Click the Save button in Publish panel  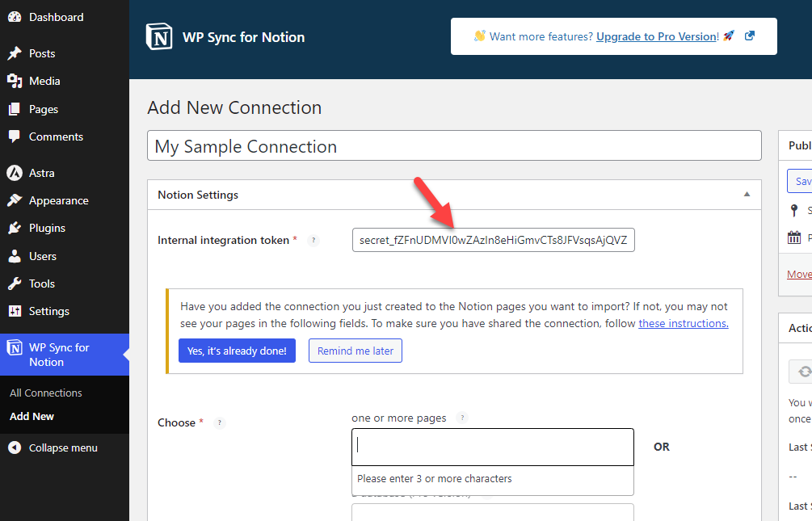[800, 181]
